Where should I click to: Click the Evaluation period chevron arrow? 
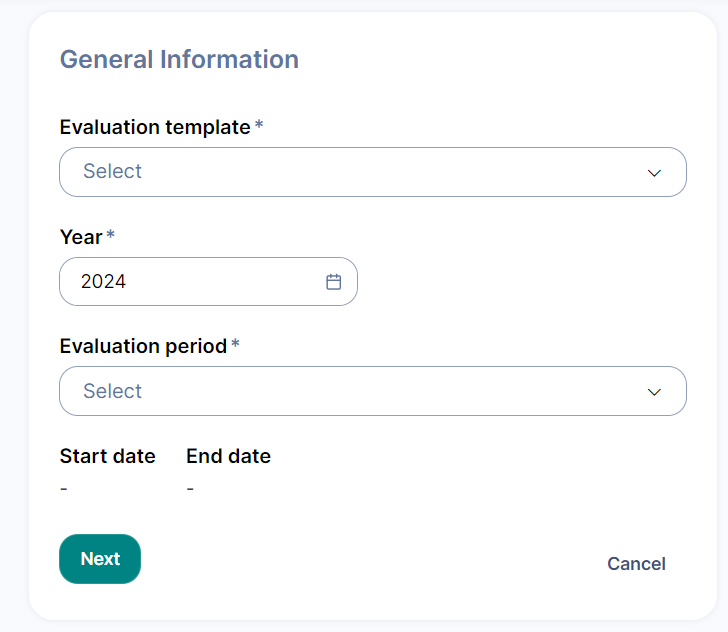click(654, 392)
